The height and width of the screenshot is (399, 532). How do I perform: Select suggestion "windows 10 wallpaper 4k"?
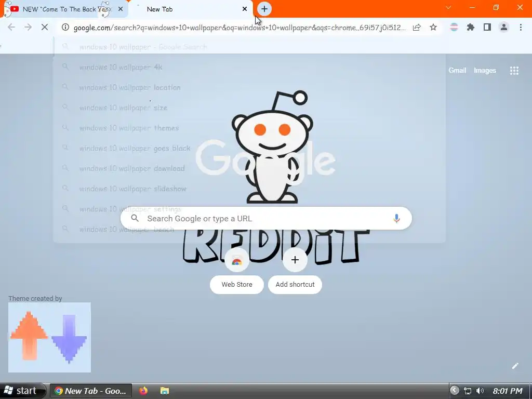[249, 67]
